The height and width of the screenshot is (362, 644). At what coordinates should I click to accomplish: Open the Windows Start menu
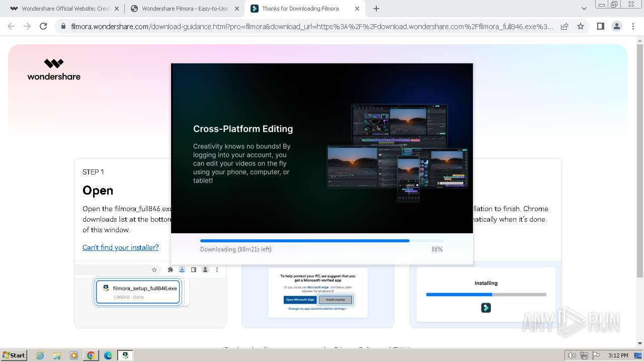14,355
